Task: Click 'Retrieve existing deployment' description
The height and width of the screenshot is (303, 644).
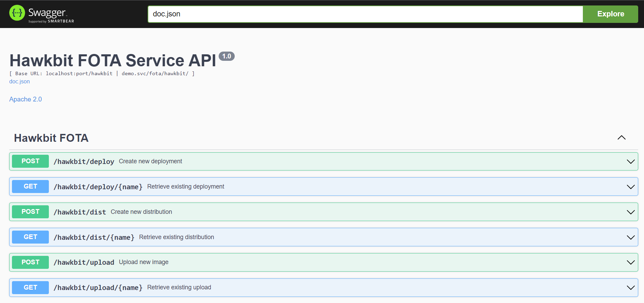Action: tap(186, 187)
